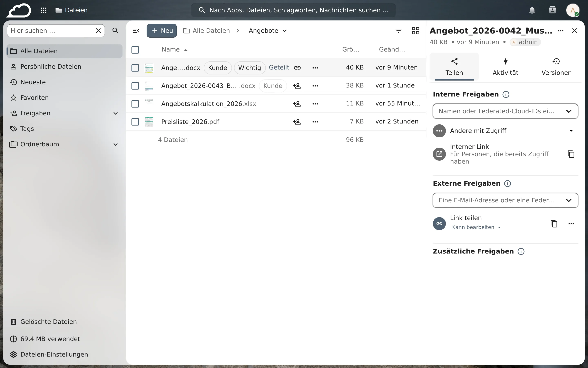Viewport: 588px width, 368px height.
Task: Collapse the navigation sidebar toggle
Action: click(x=136, y=31)
